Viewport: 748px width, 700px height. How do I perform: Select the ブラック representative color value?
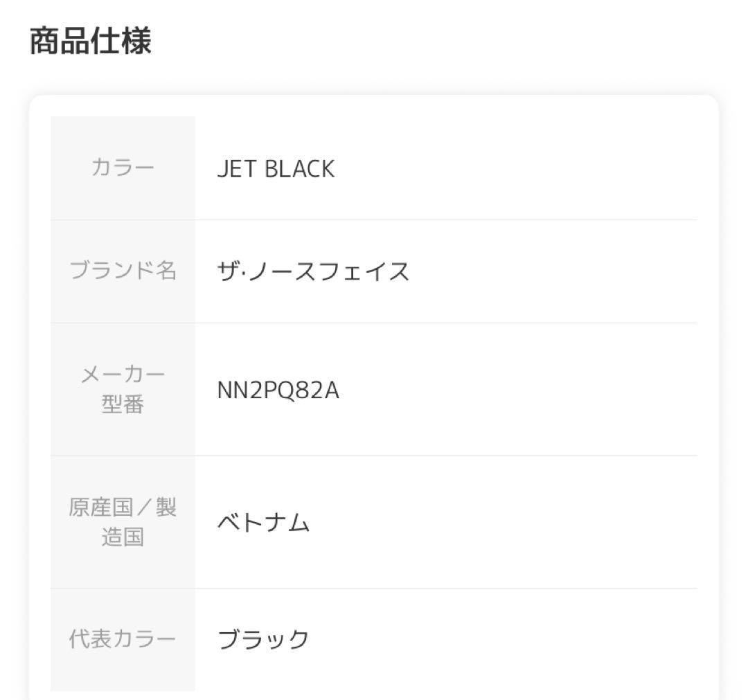coord(263,638)
